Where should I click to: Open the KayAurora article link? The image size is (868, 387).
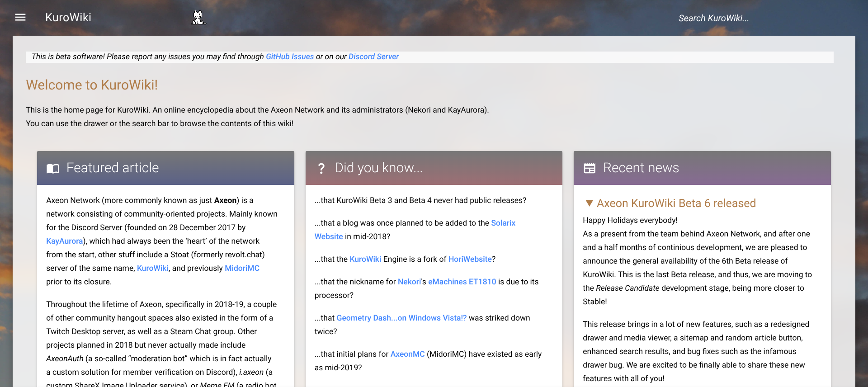click(65, 241)
